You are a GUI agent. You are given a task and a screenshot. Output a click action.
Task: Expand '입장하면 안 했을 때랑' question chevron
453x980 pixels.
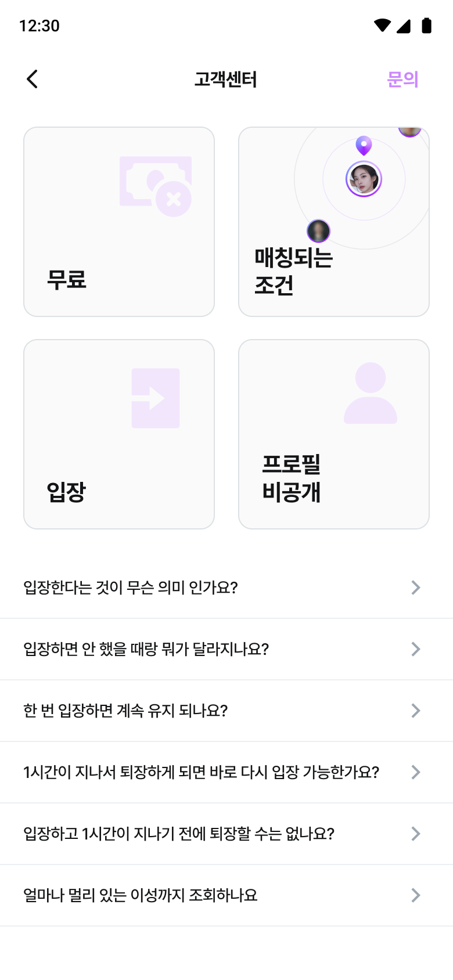(x=415, y=649)
